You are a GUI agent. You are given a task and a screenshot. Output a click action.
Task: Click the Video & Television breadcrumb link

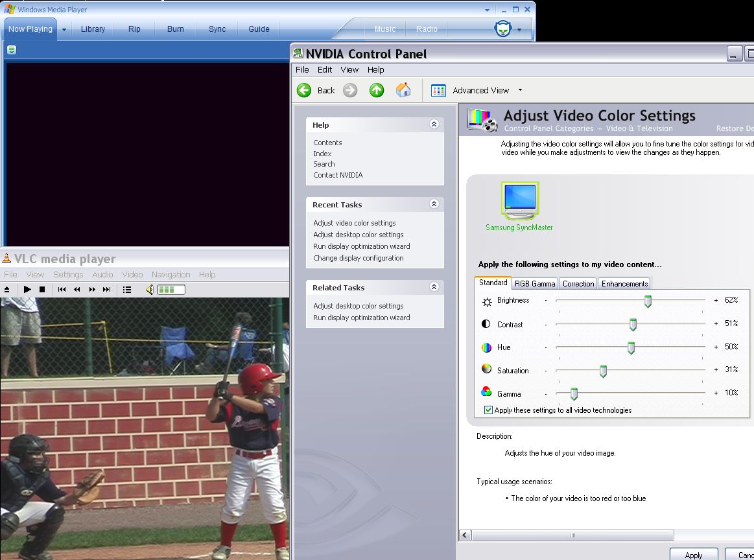click(639, 128)
